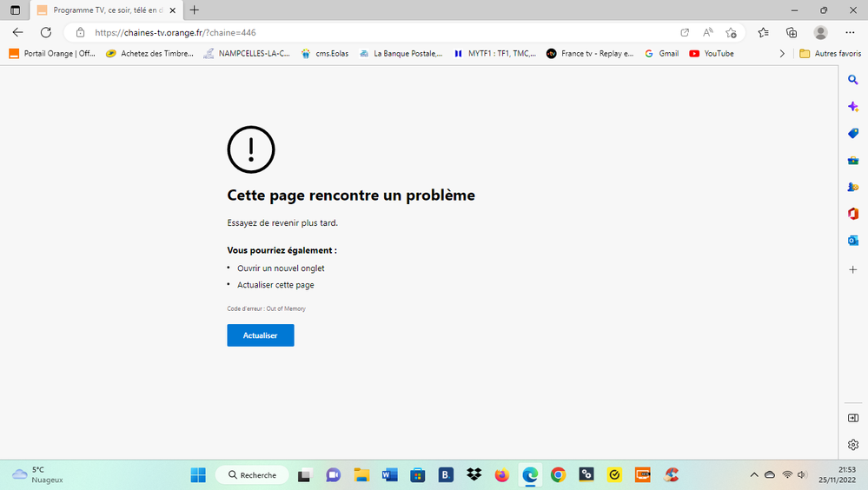Select the Programme TV tab
Viewport: 868px width, 490px height.
point(100,10)
